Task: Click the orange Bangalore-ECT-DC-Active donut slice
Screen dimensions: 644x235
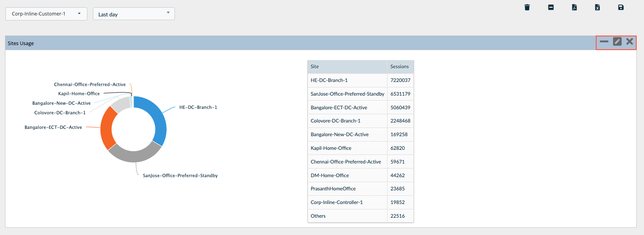Action: click(x=107, y=128)
